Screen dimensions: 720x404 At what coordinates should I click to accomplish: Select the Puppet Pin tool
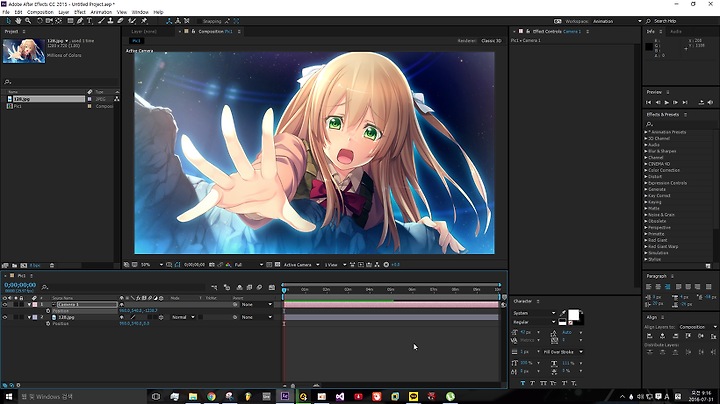[144, 21]
